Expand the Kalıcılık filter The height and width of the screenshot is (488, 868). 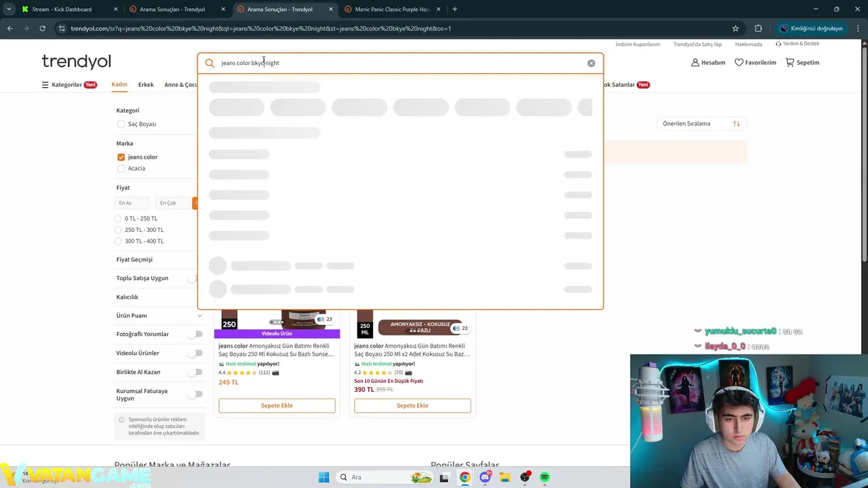coord(127,297)
